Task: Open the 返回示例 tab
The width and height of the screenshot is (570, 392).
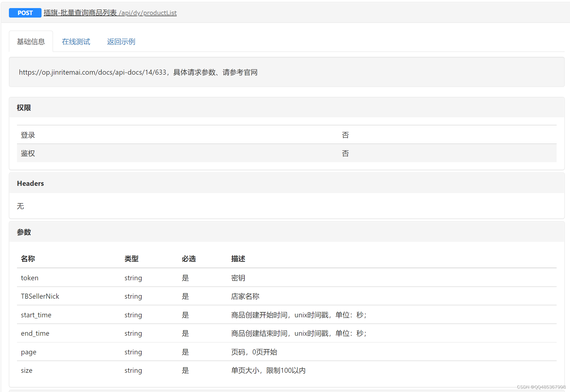Action: click(x=121, y=42)
